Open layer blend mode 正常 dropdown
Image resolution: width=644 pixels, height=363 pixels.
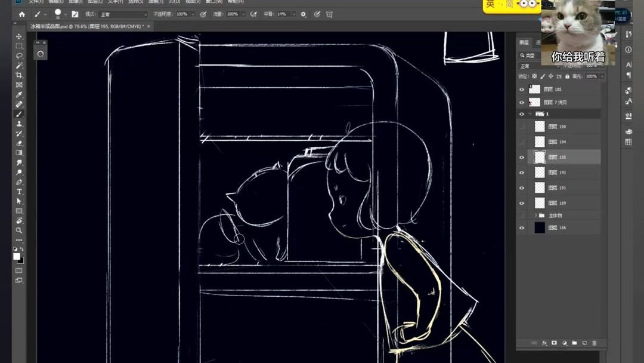point(539,66)
